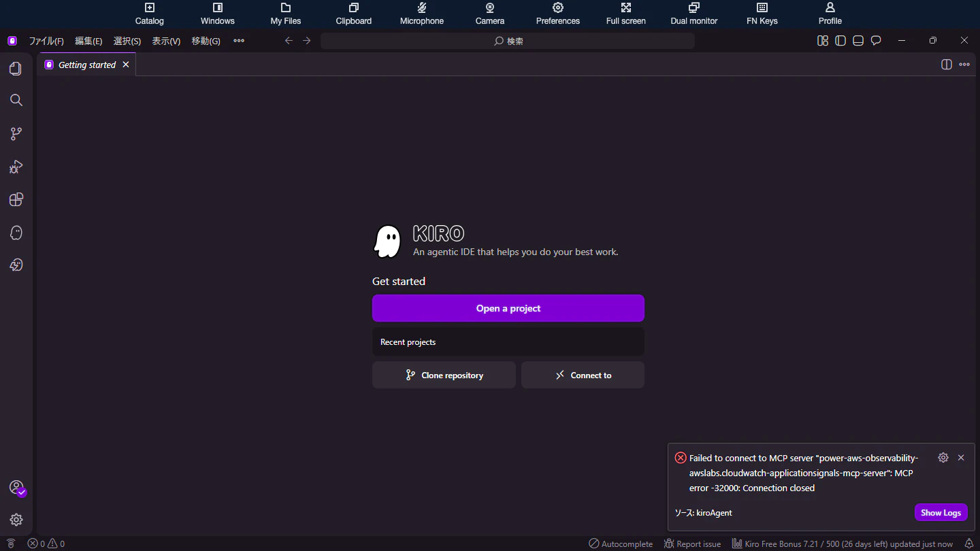
Task: Toggle Dual monitor in the remote toolbar
Action: click(694, 14)
